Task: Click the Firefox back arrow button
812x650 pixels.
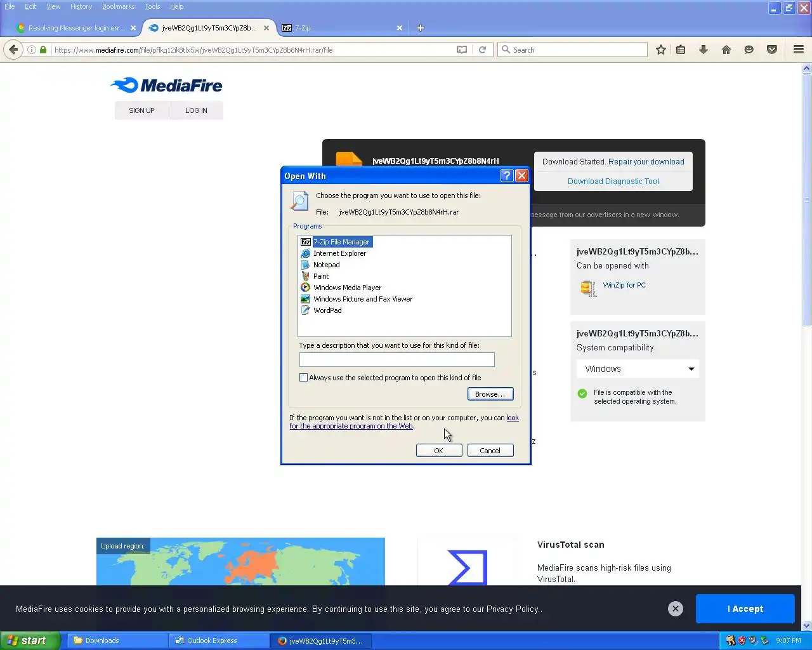Action: [x=13, y=50]
